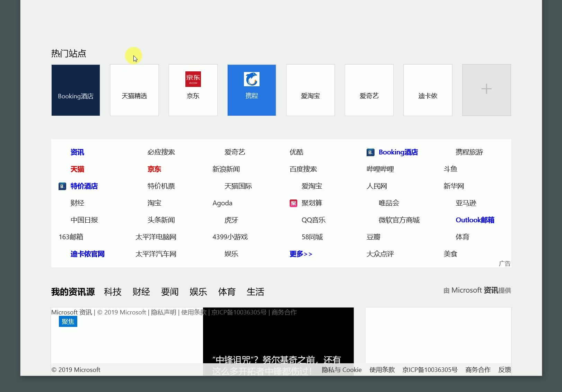Switch to the 财经 news tab
This screenshot has height=392, width=562.
point(141,292)
